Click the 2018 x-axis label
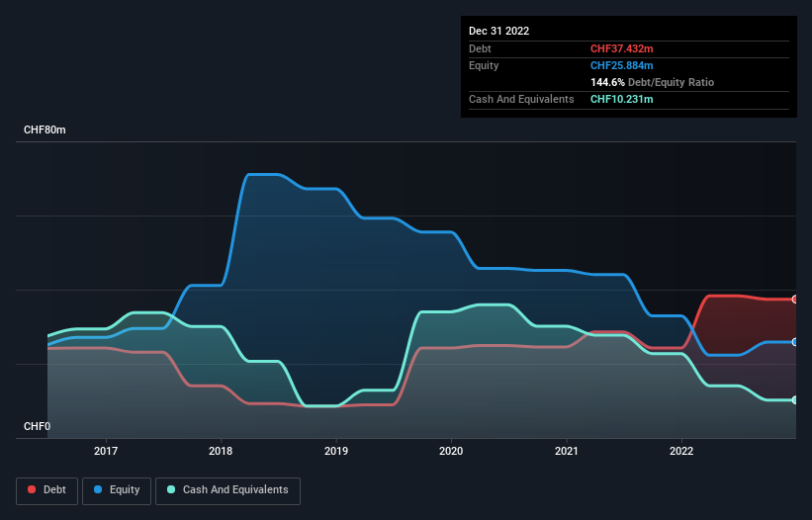The height and width of the screenshot is (520, 812). (x=221, y=451)
